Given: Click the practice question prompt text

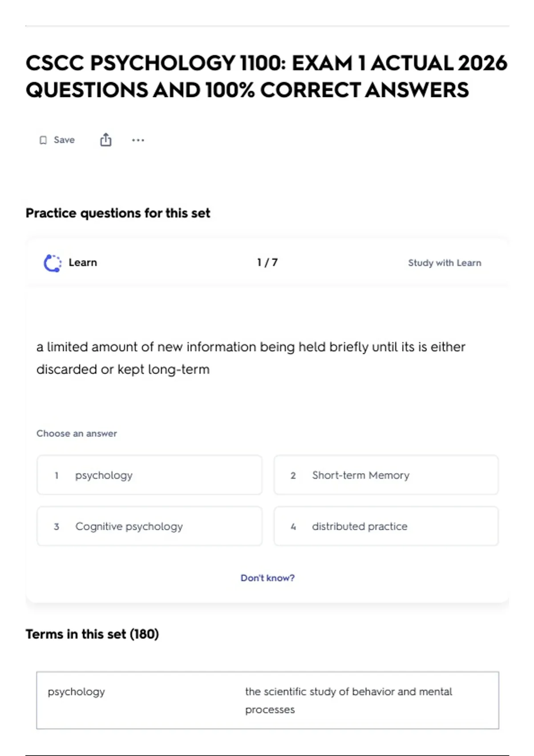Looking at the screenshot, I should coord(251,358).
